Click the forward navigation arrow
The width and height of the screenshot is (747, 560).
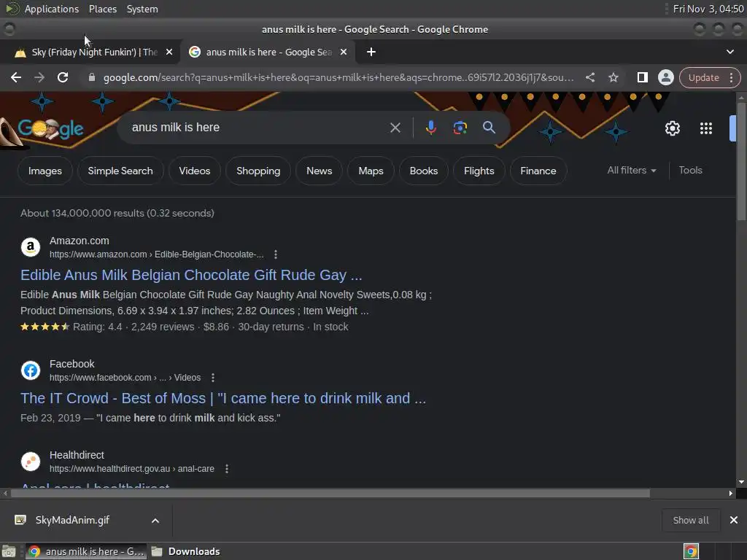point(39,77)
